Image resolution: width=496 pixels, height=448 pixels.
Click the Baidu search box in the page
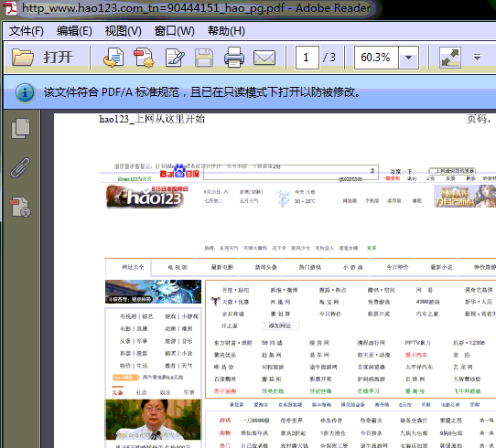pos(291,173)
